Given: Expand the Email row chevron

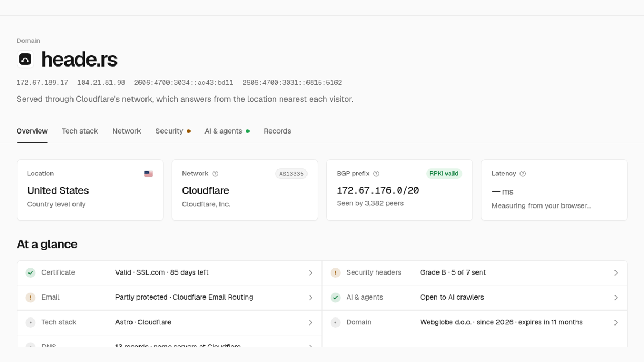Looking at the screenshot, I should [x=311, y=298].
